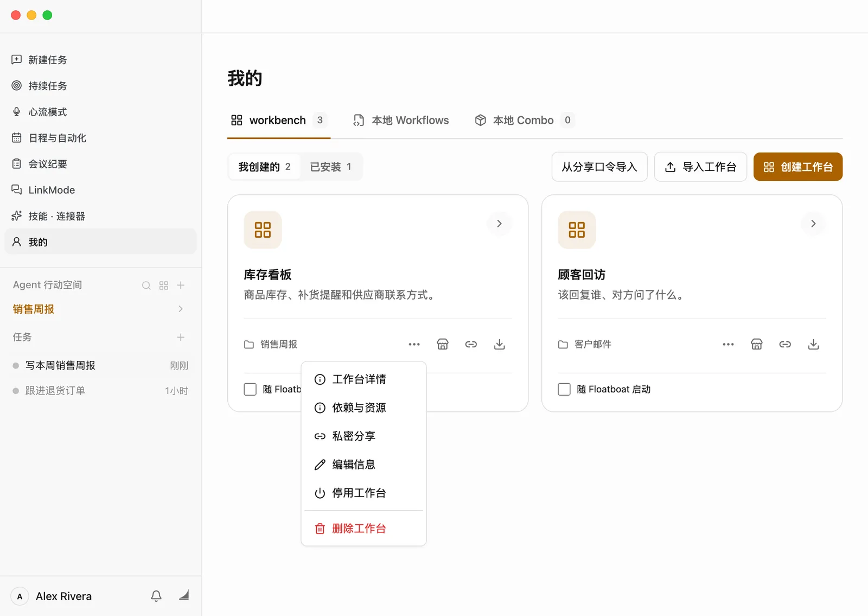
Task: Click the 创建工作台 button
Action: [798, 167]
